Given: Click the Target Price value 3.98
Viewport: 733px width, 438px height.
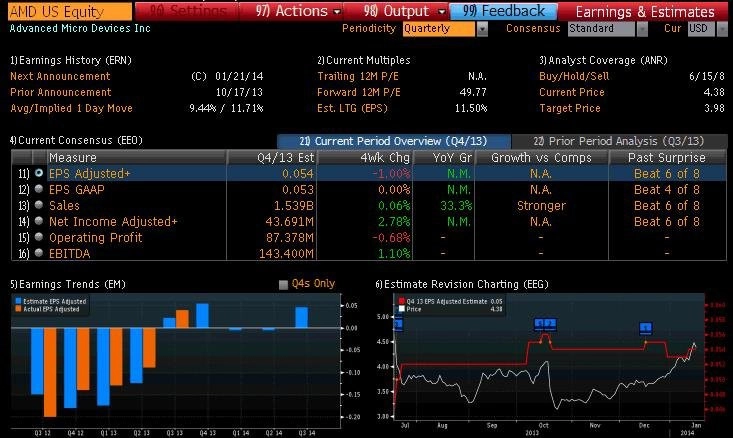Looking at the screenshot, I should 714,108.
